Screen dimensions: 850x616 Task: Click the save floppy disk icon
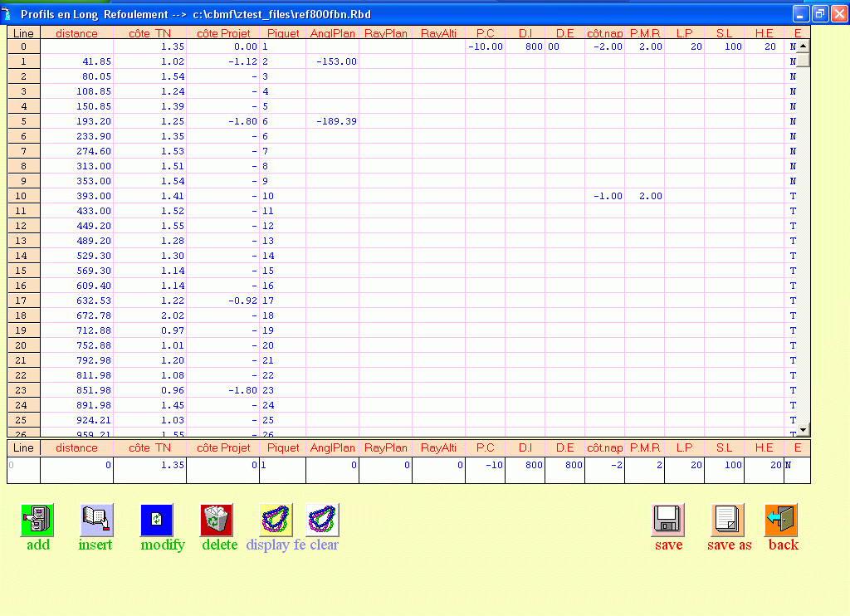click(667, 521)
